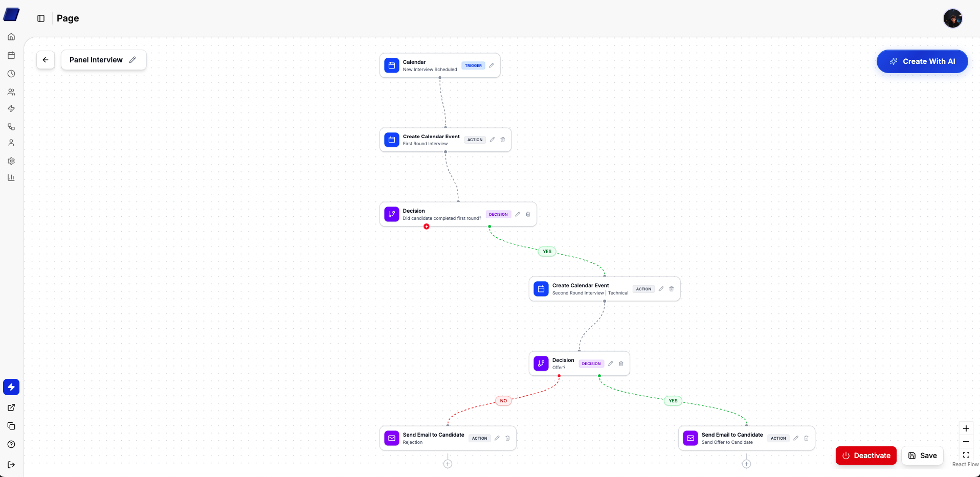Image resolution: width=980 pixels, height=477 pixels.
Task: Delete the Rejection email node via trash icon
Action: (x=507, y=438)
